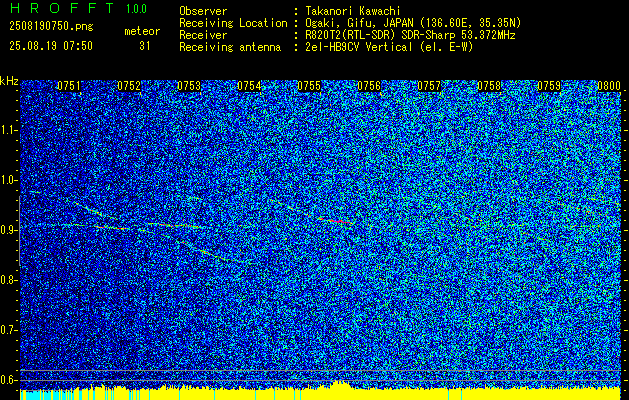
Task: Click the kHz axis unit label
Action: point(9,81)
